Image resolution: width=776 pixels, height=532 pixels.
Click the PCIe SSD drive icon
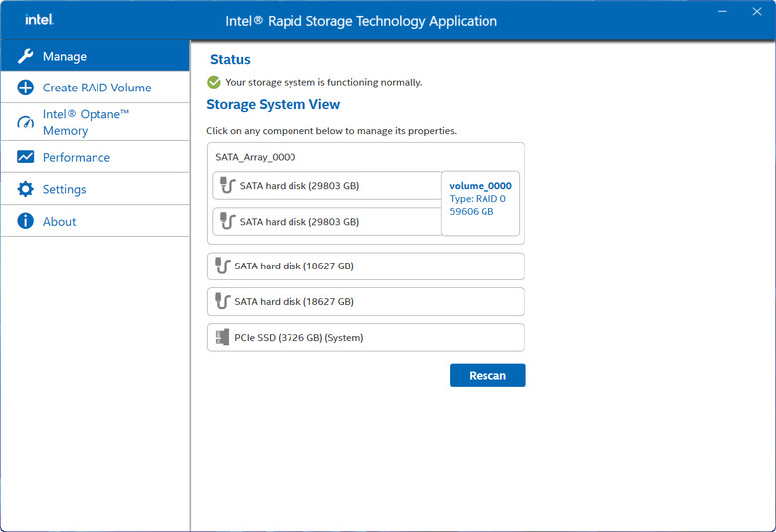click(x=222, y=337)
